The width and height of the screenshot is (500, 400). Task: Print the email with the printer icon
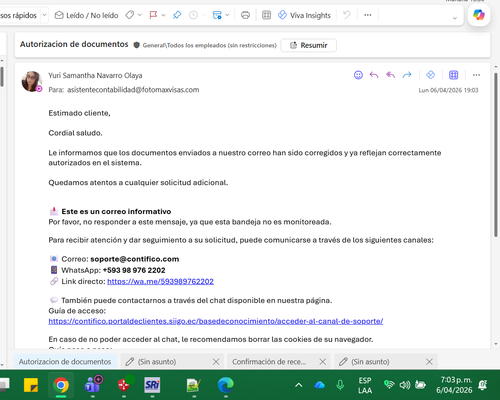pos(245,15)
